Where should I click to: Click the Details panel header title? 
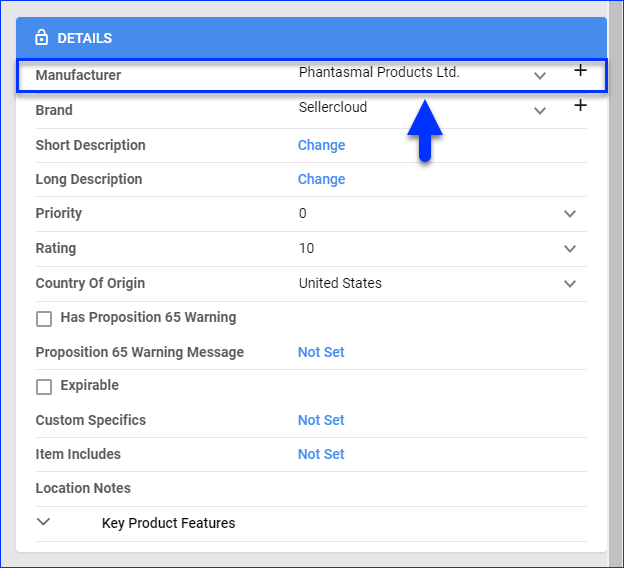tap(84, 38)
